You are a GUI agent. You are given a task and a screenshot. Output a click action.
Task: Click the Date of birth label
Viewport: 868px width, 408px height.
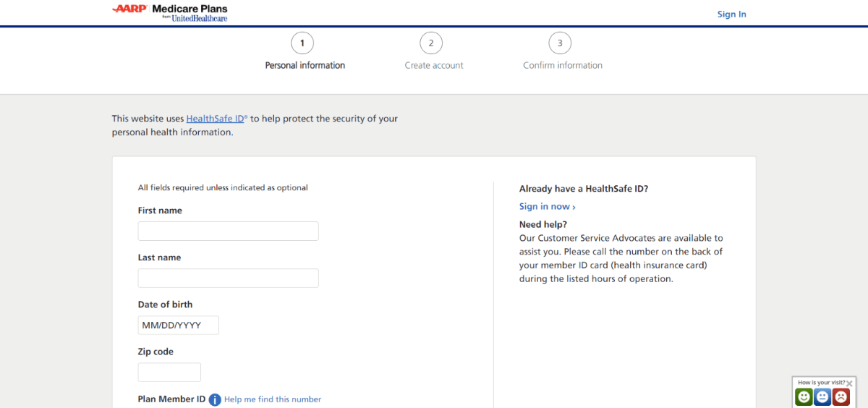click(x=166, y=305)
